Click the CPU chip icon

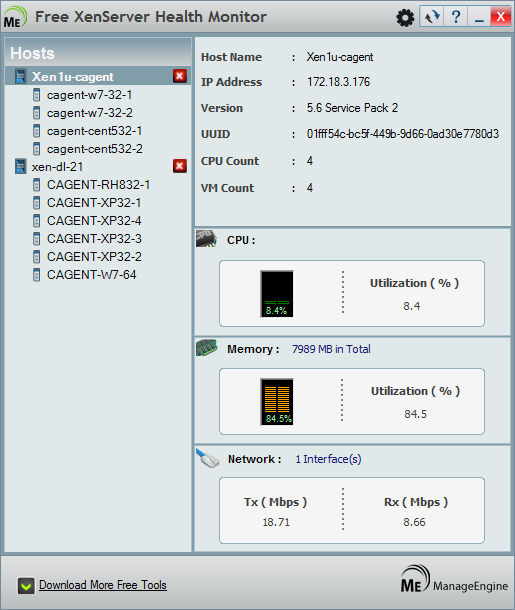(x=206, y=238)
